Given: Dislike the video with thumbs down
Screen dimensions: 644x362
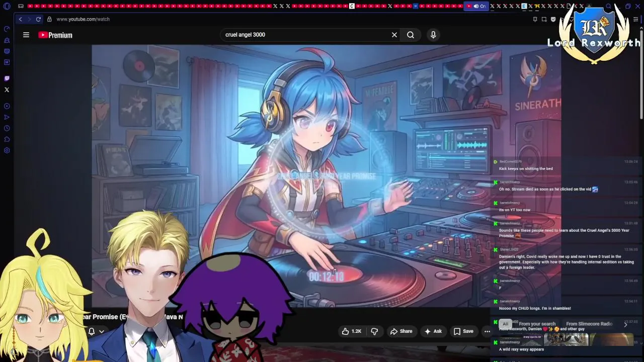Looking at the screenshot, I should click(374, 331).
